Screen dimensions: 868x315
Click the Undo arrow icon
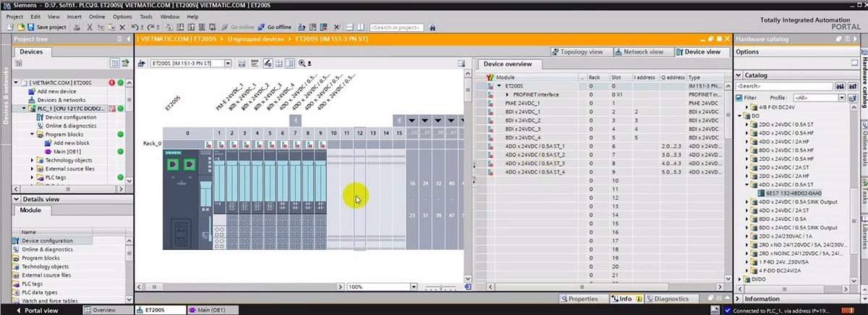[x=135, y=27]
